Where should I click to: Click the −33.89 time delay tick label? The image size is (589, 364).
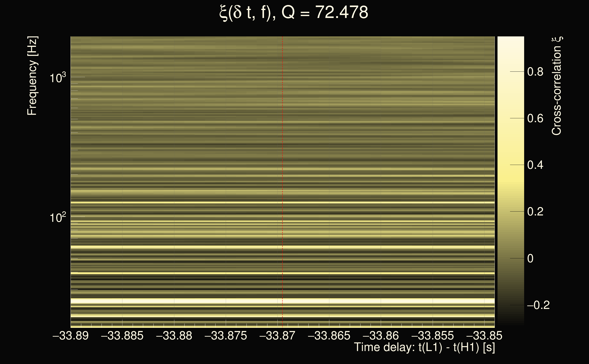71,336
